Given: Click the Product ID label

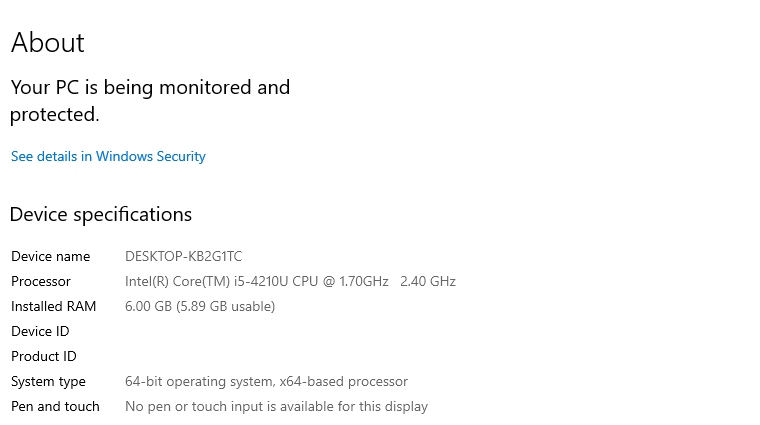Looking at the screenshot, I should click(x=43, y=356).
